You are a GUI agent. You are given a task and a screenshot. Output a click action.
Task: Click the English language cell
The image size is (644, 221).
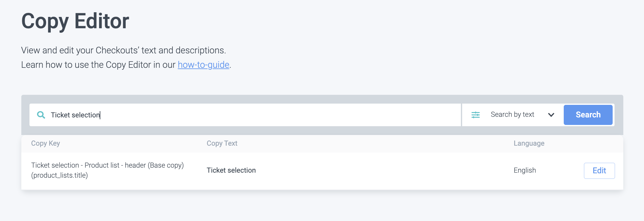(525, 170)
